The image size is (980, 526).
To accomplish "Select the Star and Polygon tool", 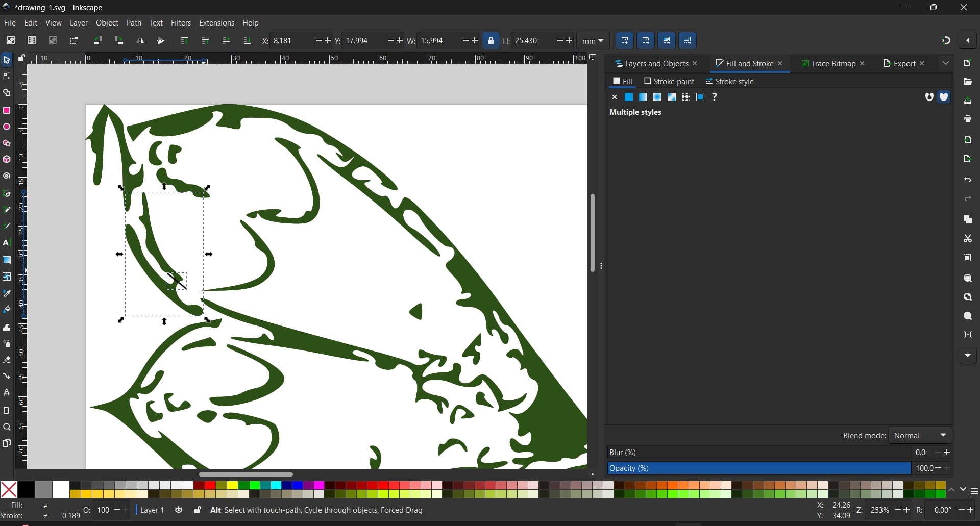I will point(7,143).
